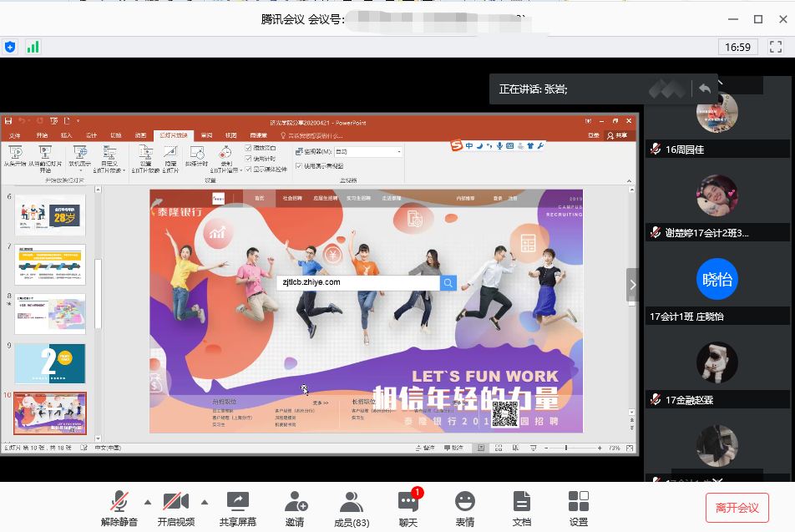Click the zoom slider in status bar
Image resolution: width=795 pixels, height=532 pixels.
pos(573,448)
